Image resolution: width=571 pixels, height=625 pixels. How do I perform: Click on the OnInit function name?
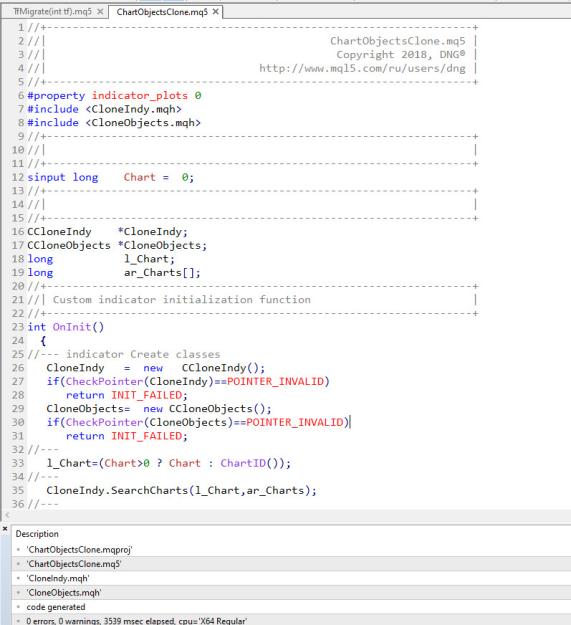pyautogui.click(x=72, y=327)
